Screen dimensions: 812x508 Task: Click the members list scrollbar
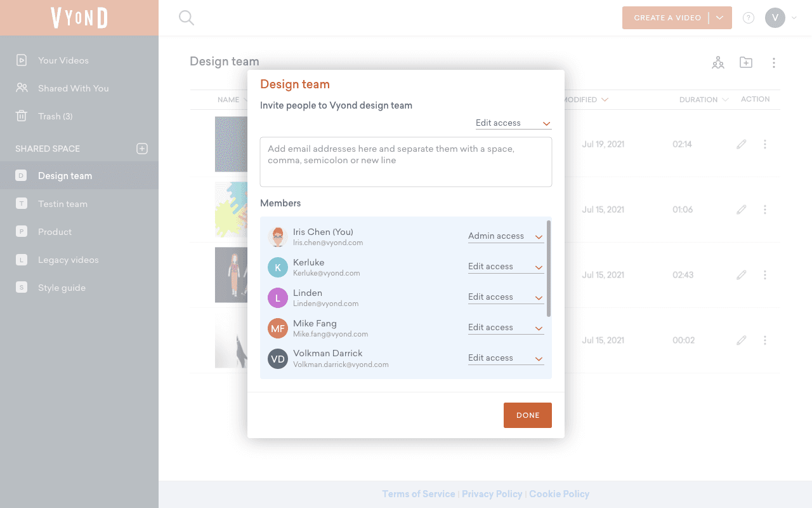[x=549, y=269]
